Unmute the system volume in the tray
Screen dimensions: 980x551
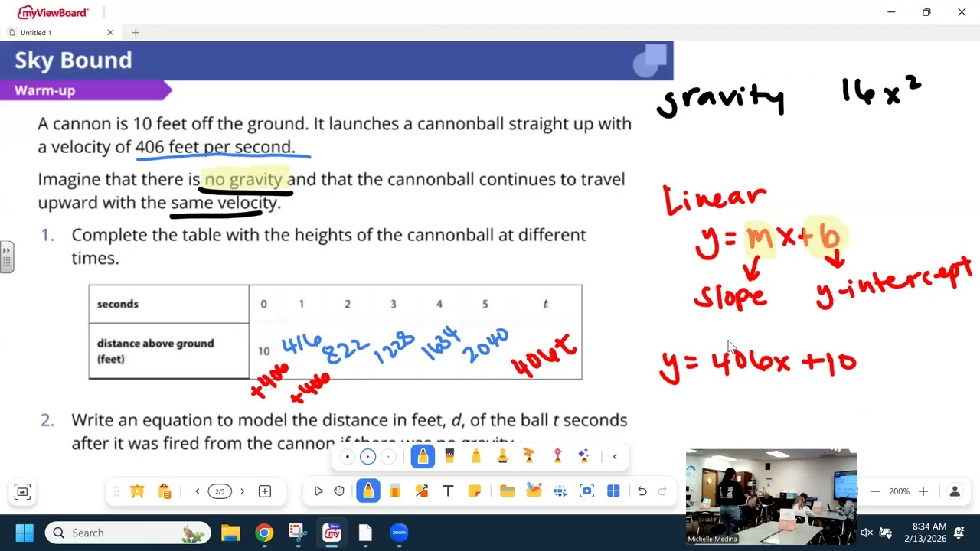coord(867,533)
